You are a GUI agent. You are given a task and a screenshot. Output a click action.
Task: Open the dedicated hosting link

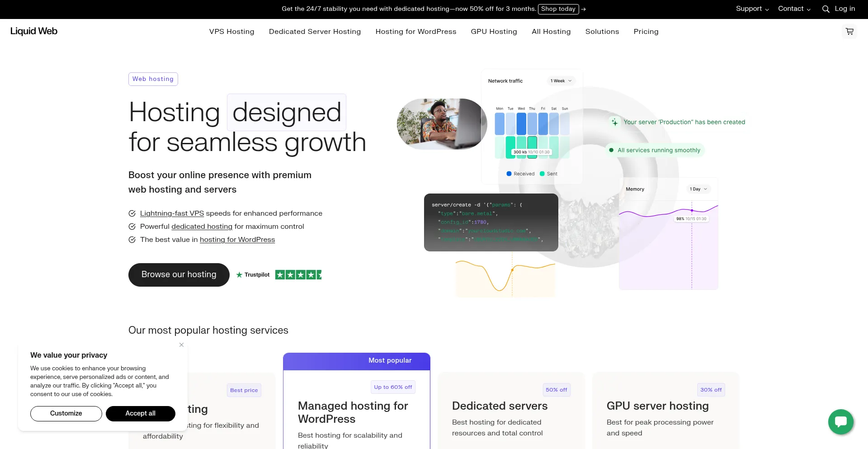pyautogui.click(x=202, y=226)
